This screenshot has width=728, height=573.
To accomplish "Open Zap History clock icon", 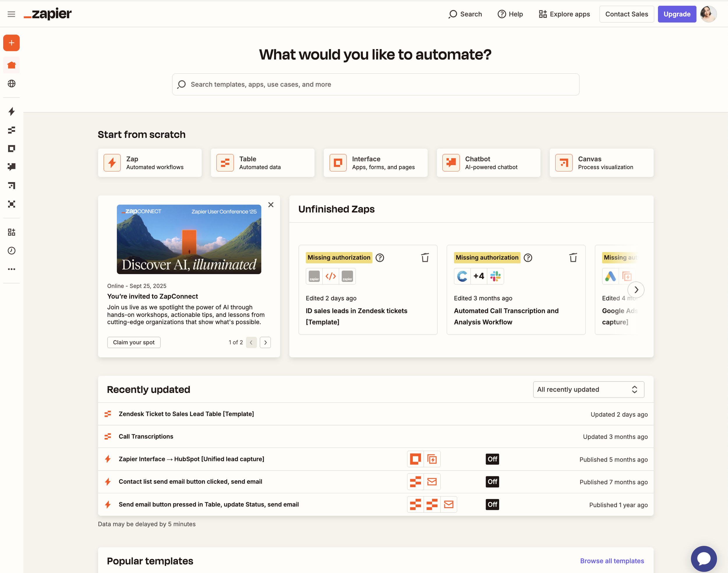I will 11,251.
